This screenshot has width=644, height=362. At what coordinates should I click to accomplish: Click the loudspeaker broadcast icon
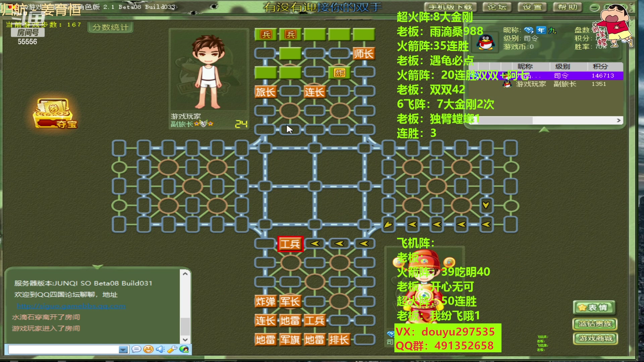point(160,349)
